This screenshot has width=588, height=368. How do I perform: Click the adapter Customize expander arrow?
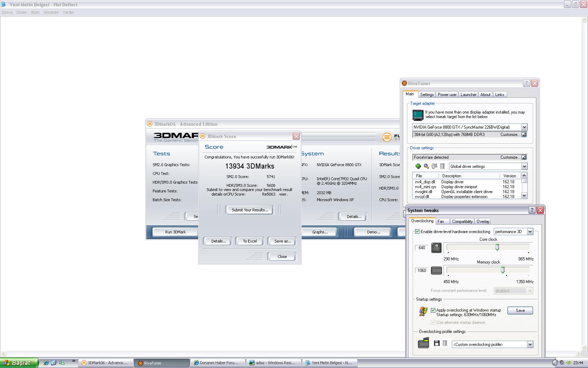click(x=524, y=135)
